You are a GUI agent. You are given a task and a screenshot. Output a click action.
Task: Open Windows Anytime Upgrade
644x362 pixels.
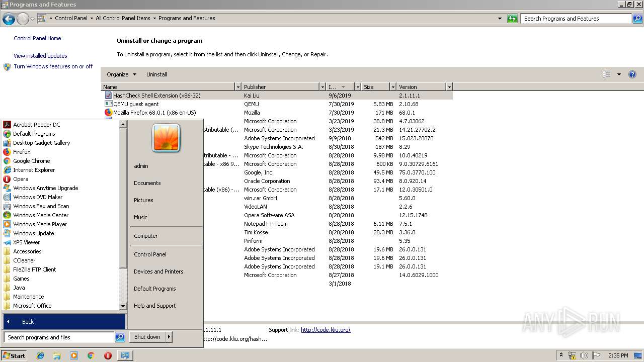(45, 188)
